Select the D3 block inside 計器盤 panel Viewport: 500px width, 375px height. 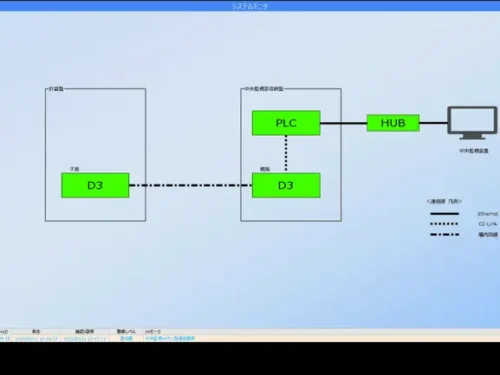[x=95, y=185]
